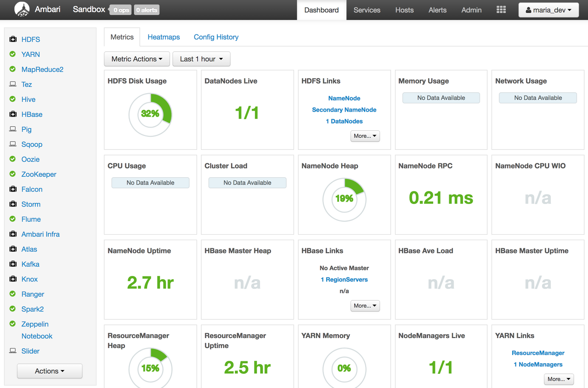The image size is (588, 388).
Task: Open the 1 NodeManagers link
Action: (538, 365)
